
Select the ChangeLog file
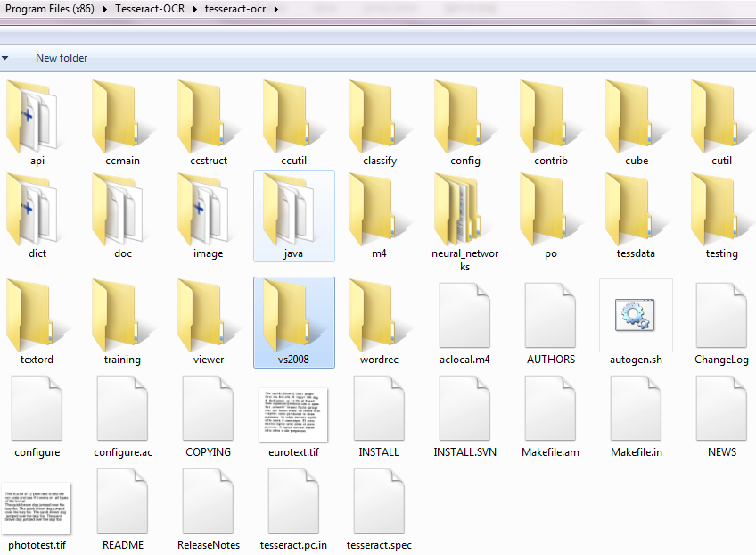[721, 316]
